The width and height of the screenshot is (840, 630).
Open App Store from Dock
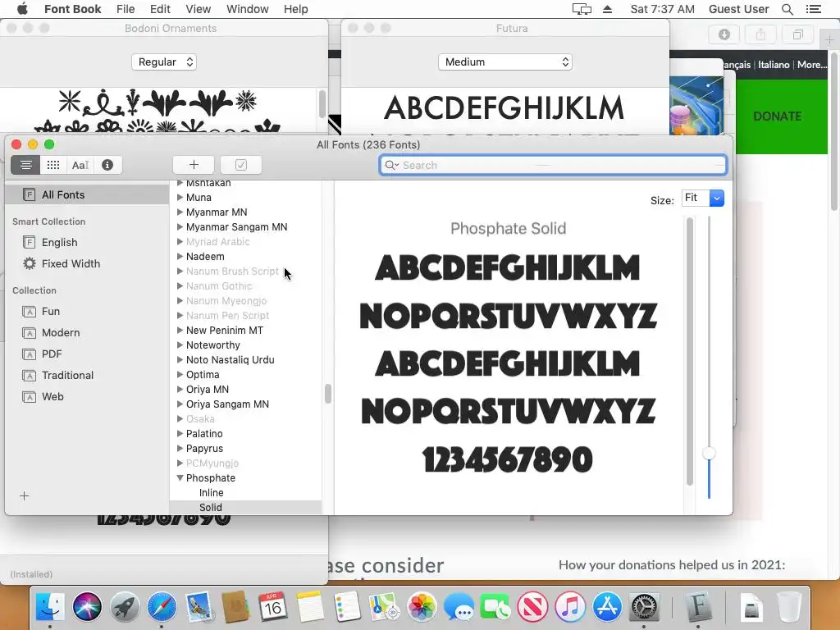pyautogui.click(x=607, y=607)
